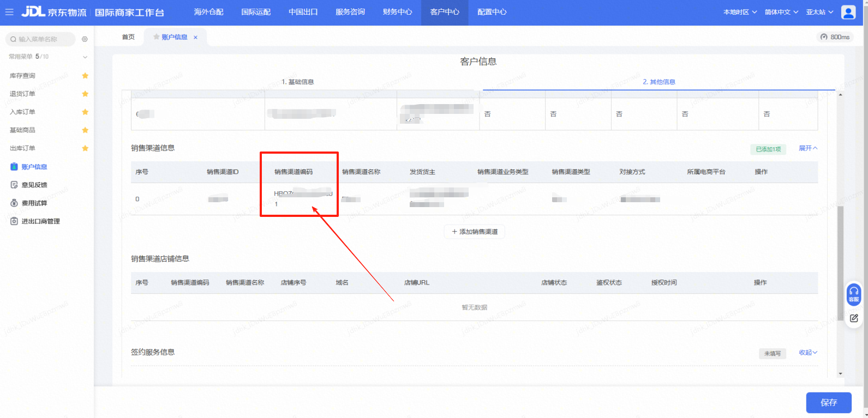Click the star icon on 账户信息 tab

[x=157, y=37]
